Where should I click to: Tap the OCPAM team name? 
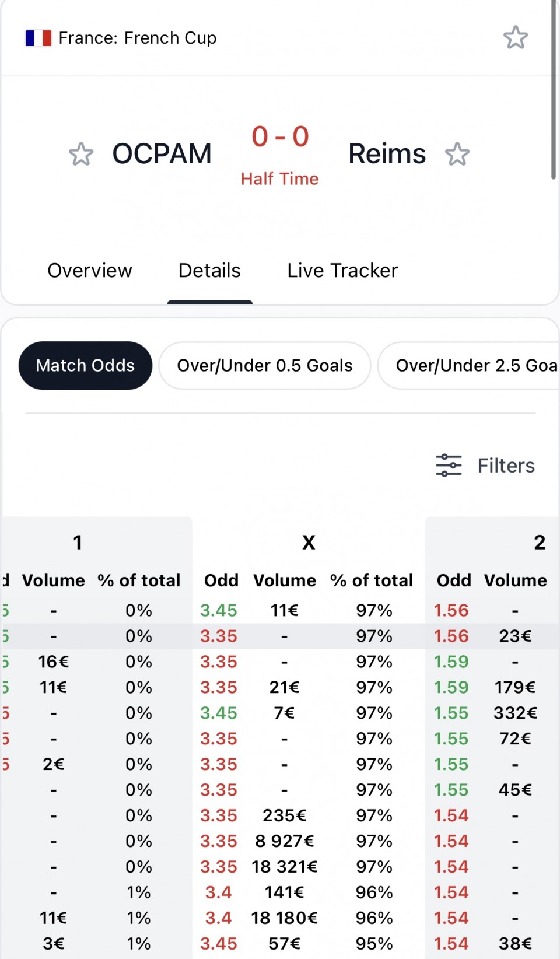(162, 154)
